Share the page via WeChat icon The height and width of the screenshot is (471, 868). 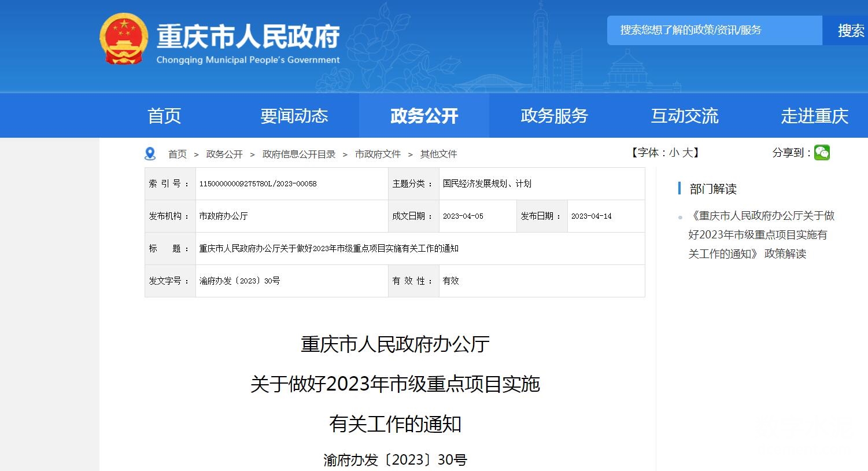[822, 152]
